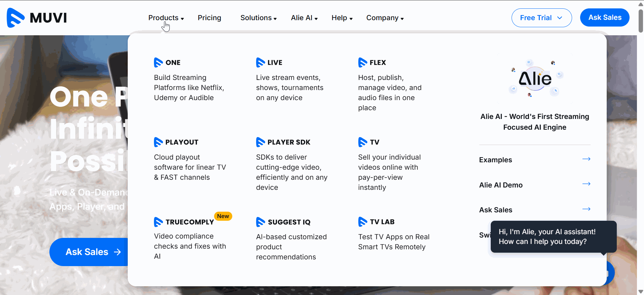This screenshot has height=295, width=644.
Task: Choose the PLAYER SDK product icon
Action: (260, 142)
